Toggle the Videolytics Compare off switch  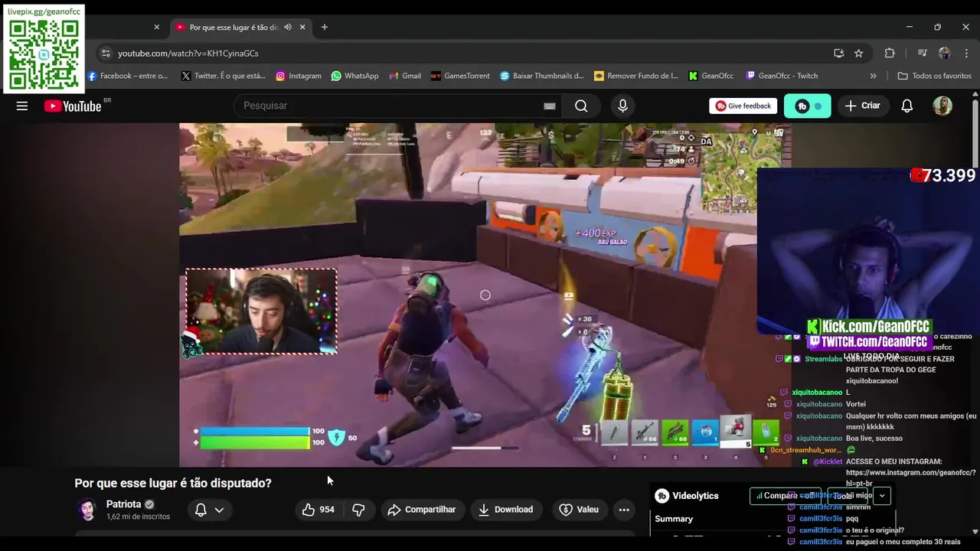pos(785,496)
